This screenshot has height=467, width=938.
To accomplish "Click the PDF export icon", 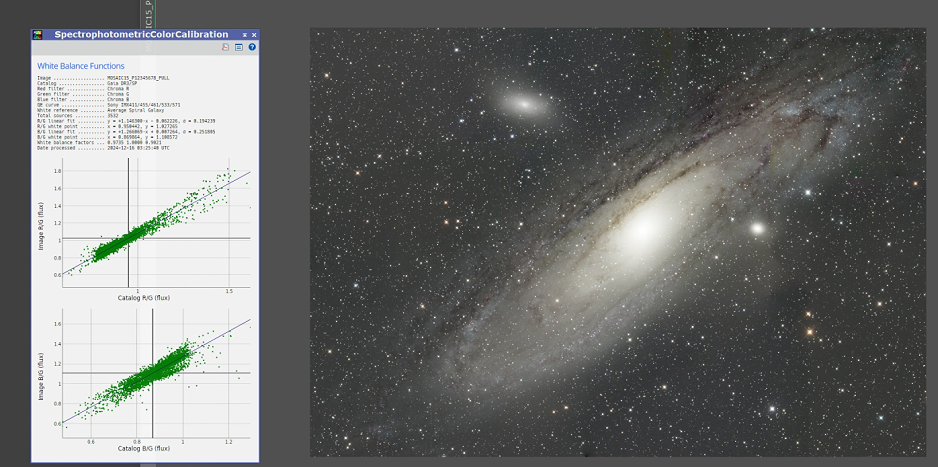I will (x=225, y=47).
